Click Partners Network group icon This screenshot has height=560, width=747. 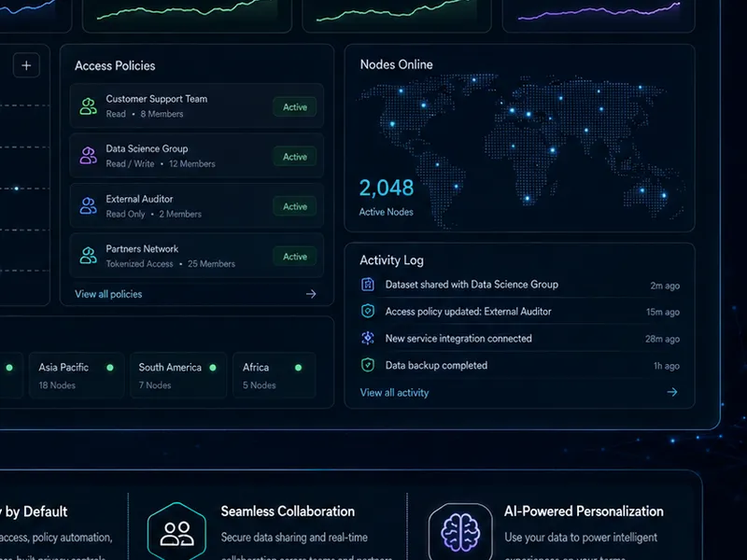point(88,256)
